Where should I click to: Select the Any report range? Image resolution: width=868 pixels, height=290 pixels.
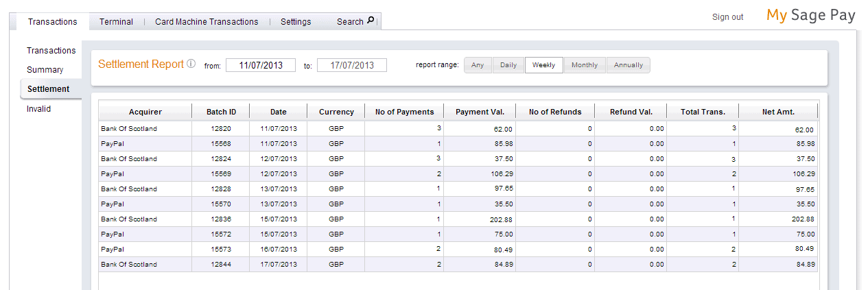coord(478,65)
